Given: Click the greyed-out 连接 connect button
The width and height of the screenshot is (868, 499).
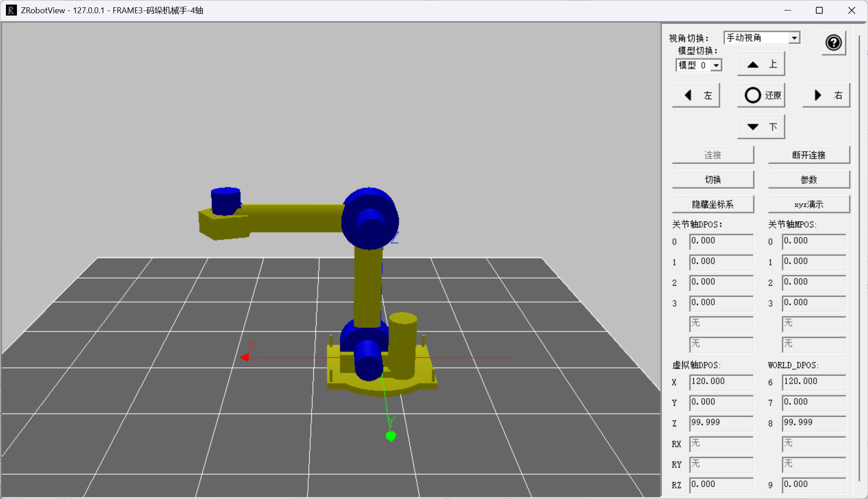Looking at the screenshot, I should pos(713,155).
